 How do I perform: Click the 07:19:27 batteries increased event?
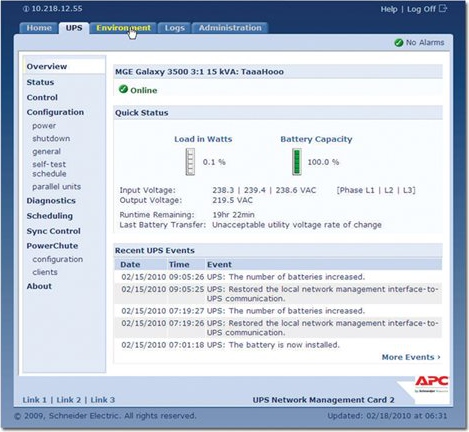click(x=278, y=311)
